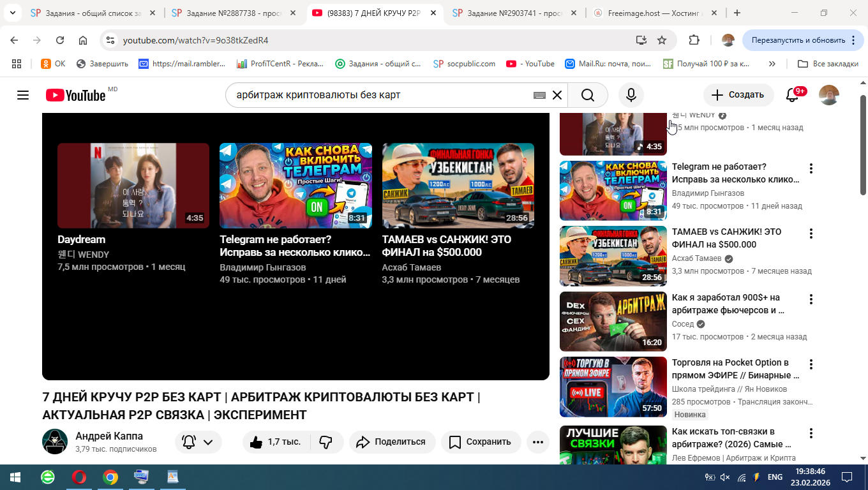Open the YouTube hamburger guide menu
The height and width of the screenshot is (490, 868).
pos(23,95)
